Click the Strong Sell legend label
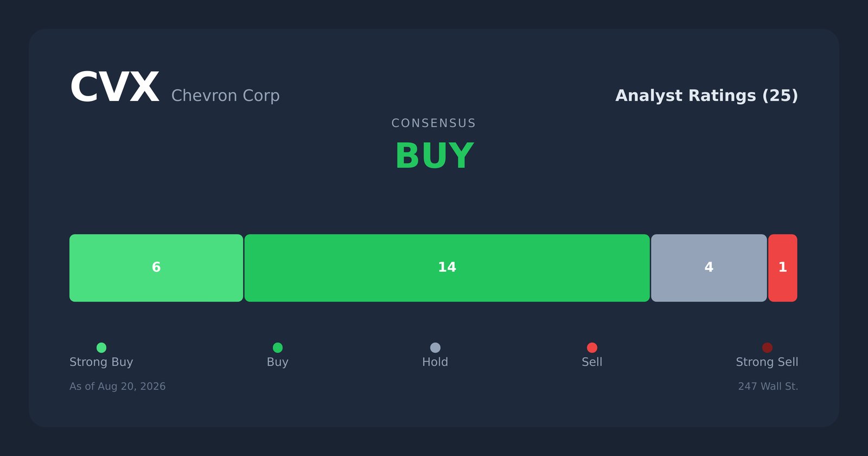 767,362
